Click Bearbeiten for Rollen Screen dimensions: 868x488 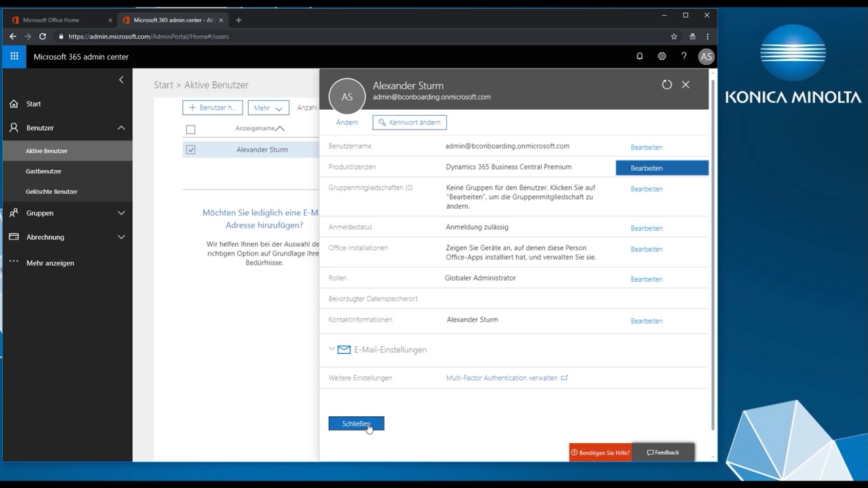point(646,279)
